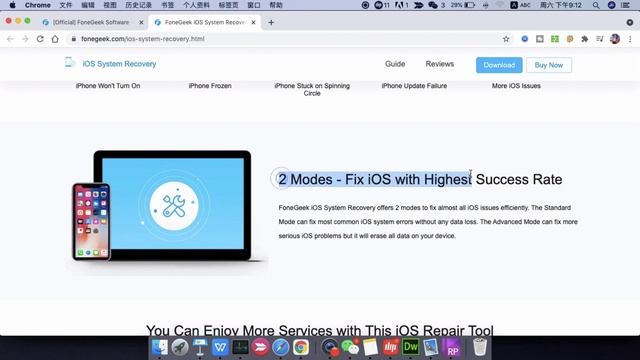
Task: Open WPS Office in the Dock
Action: pyautogui.click(x=220, y=347)
